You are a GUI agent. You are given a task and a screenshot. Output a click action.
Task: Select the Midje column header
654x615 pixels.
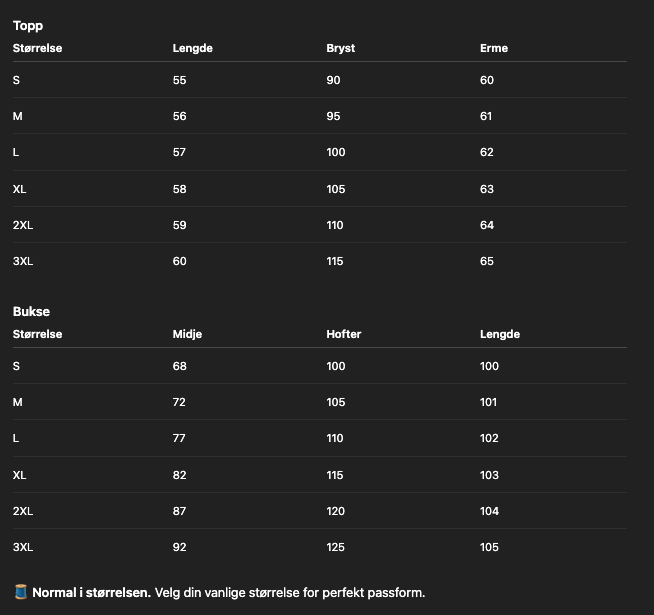pos(187,334)
